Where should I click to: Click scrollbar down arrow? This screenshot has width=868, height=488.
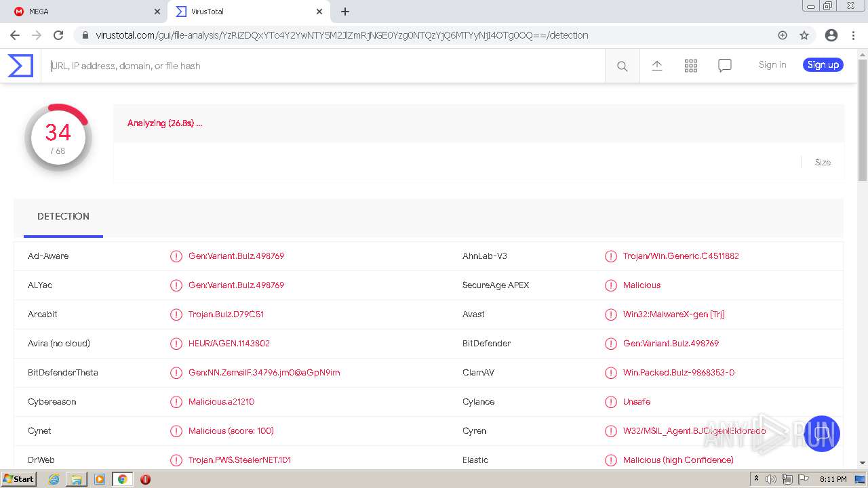[x=863, y=464]
